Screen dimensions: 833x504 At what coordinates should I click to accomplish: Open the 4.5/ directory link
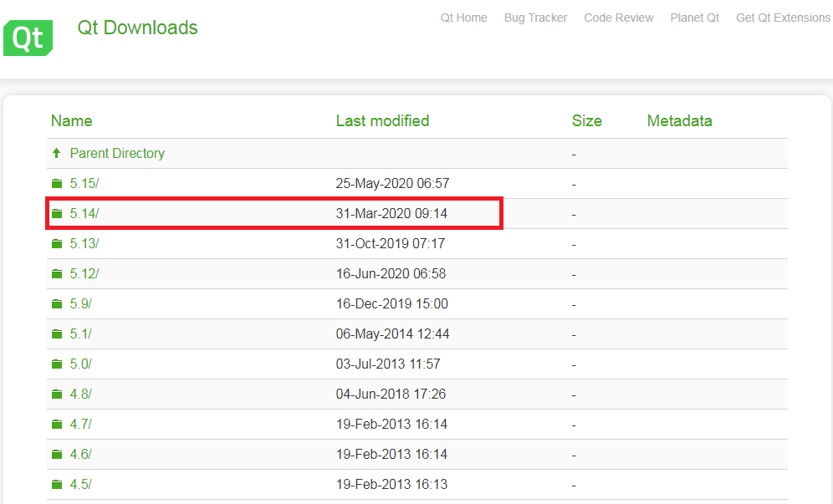81,484
